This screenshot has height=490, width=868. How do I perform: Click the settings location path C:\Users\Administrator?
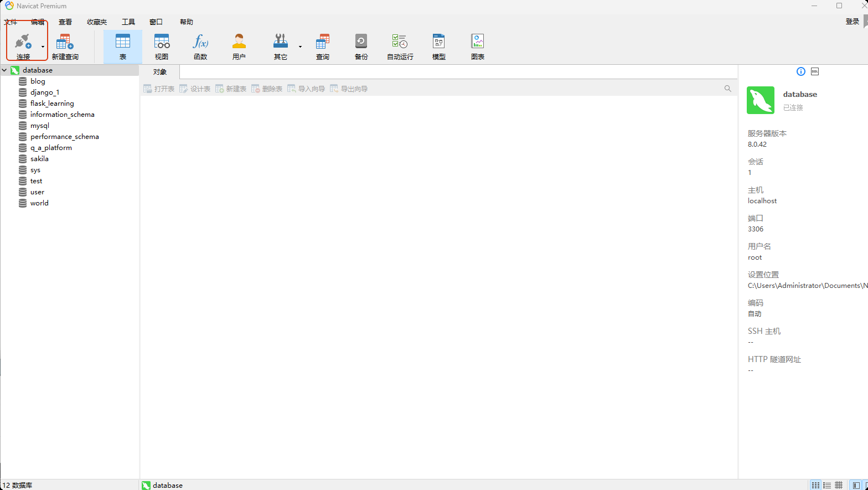pyautogui.click(x=808, y=286)
